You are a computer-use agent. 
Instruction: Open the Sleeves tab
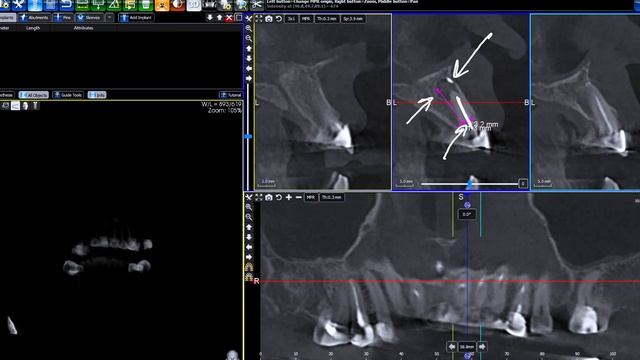coord(89,18)
